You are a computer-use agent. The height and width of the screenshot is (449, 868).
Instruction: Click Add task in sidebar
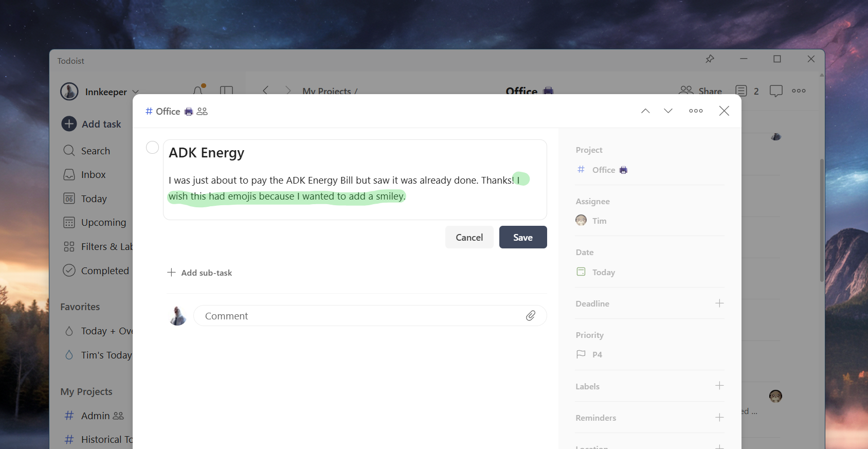tap(92, 124)
